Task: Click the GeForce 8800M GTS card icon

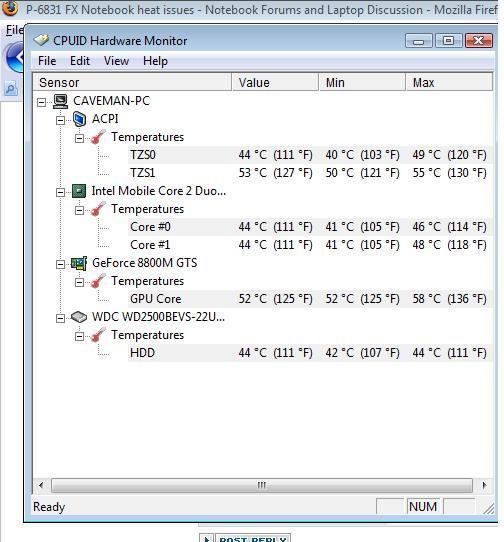Action: coord(79,263)
